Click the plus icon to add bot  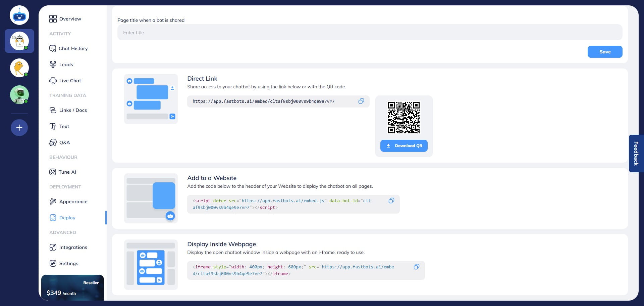pyautogui.click(x=19, y=128)
